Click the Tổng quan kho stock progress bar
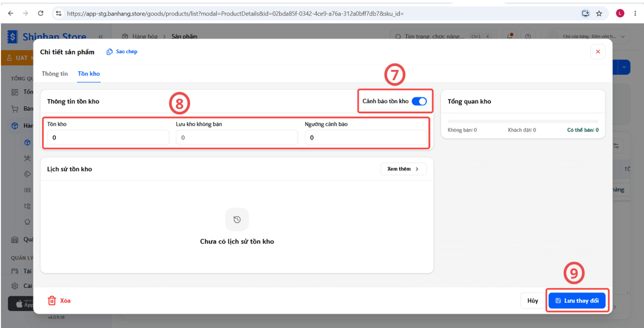 pos(523,122)
